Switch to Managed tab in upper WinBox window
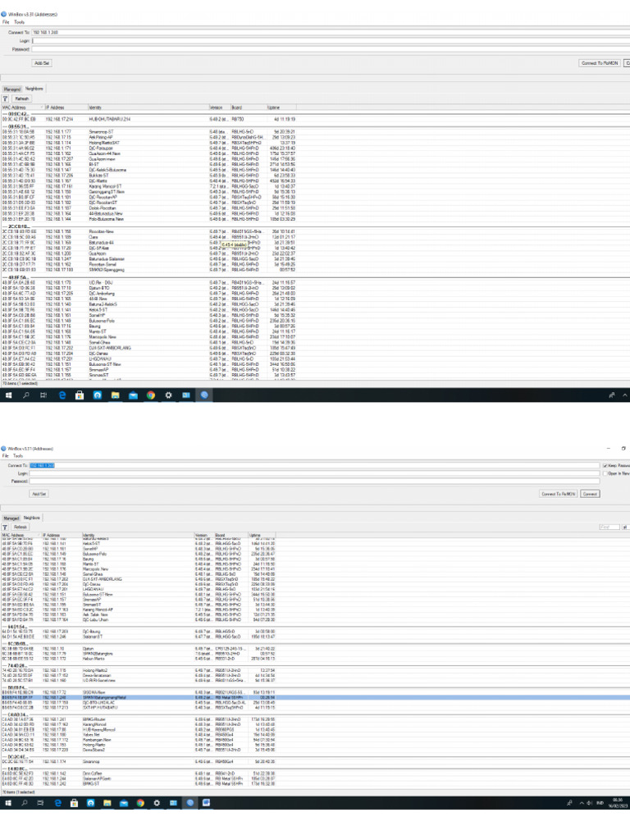The width and height of the screenshot is (630, 840). pyautogui.click(x=11, y=89)
